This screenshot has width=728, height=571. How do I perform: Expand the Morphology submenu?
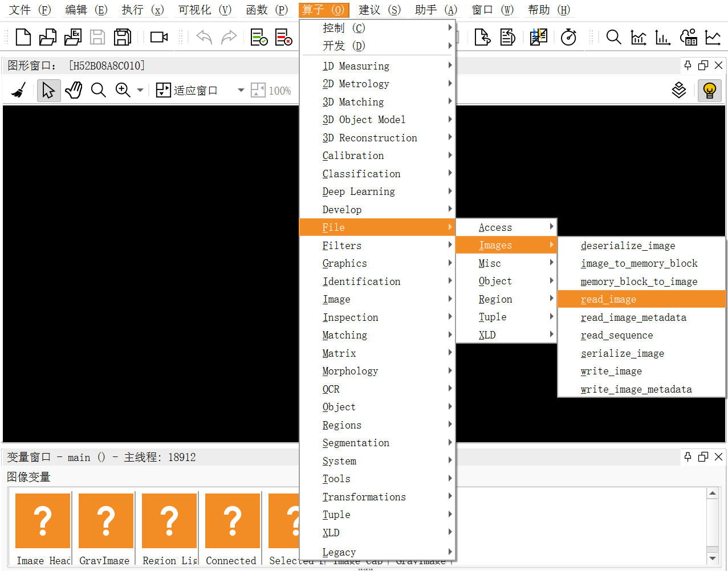tap(377, 371)
